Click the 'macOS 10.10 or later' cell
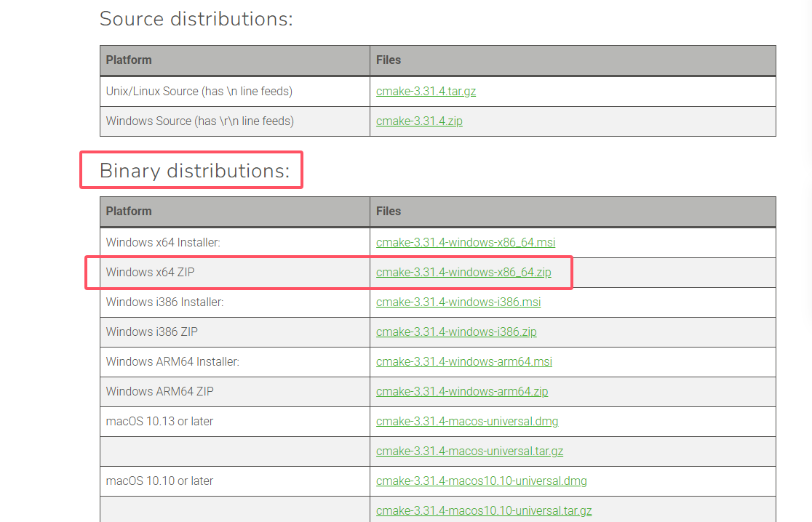The width and height of the screenshot is (812, 522). 234,481
